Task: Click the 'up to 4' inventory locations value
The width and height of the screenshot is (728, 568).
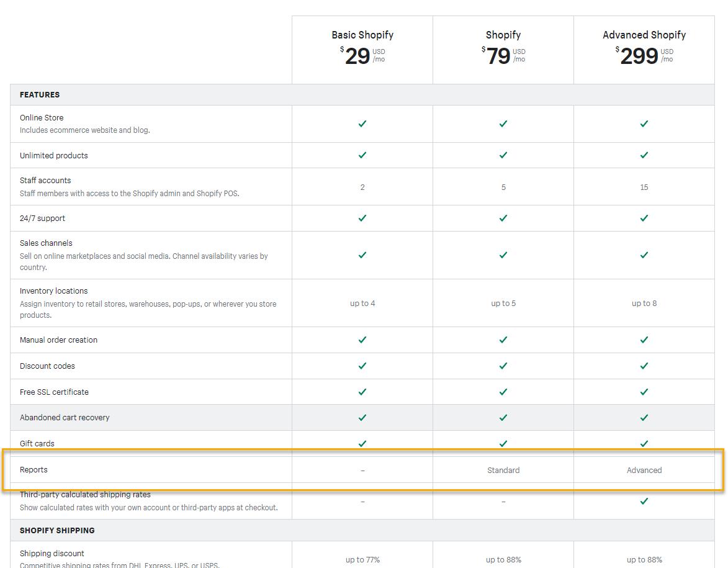Action: click(362, 304)
